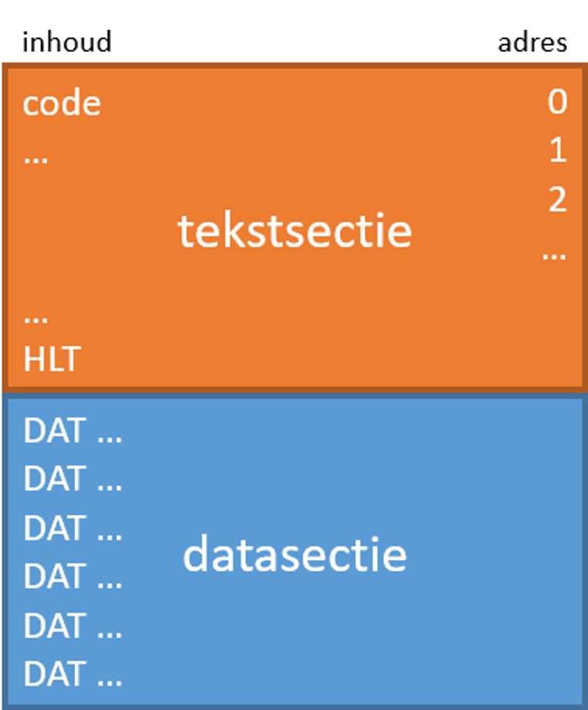
Task: Select the HLT instruction
Action: pyautogui.click(x=52, y=360)
